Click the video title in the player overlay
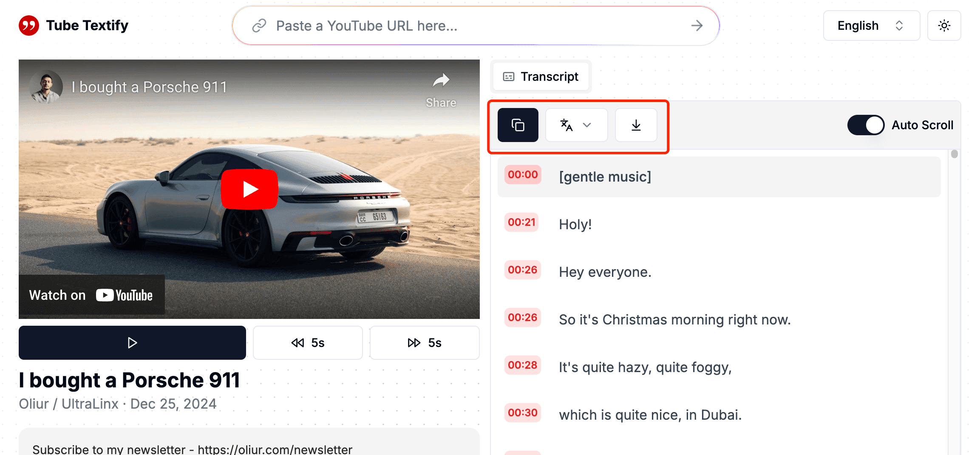This screenshot has height=455, width=980. (x=149, y=87)
